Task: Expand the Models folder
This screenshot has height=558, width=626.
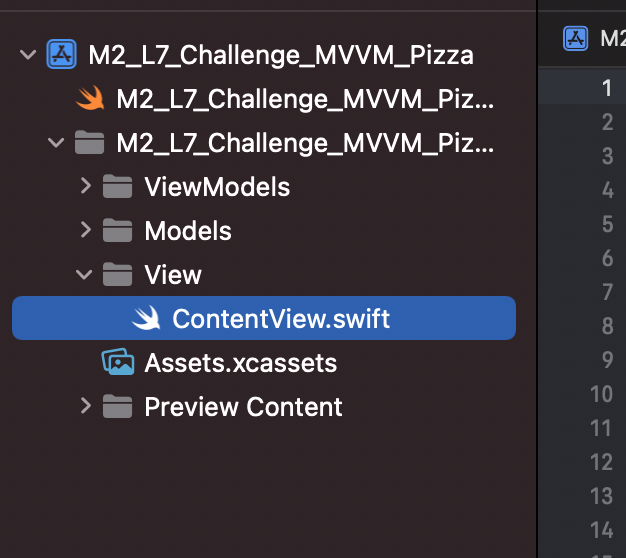Action: point(85,230)
